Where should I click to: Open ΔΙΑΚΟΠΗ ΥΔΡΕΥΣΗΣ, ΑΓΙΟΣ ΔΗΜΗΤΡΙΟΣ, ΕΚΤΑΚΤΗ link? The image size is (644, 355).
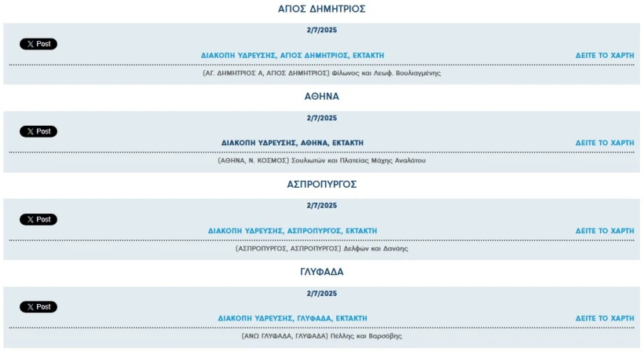pos(292,56)
